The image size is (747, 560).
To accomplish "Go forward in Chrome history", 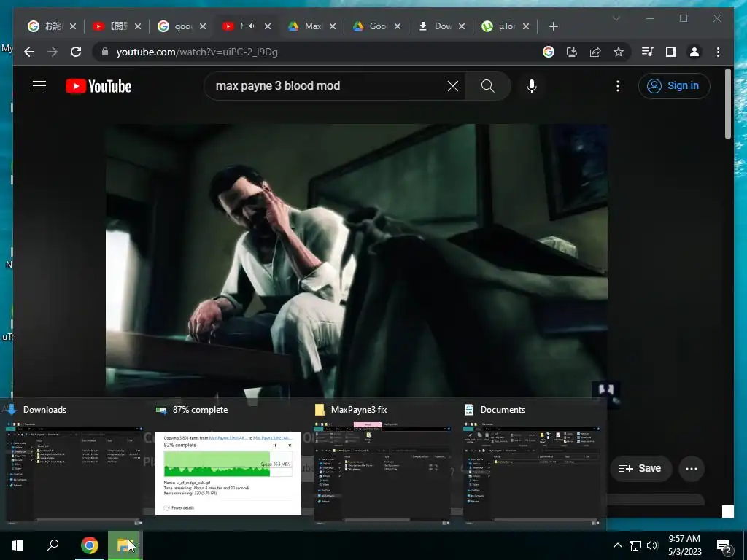I will (x=53, y=52).
